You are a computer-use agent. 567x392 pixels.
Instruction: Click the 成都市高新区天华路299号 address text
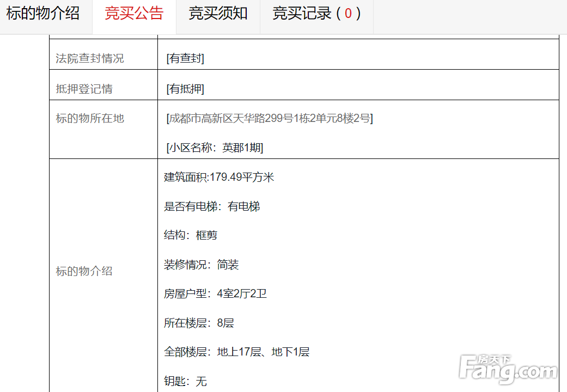click(x=270, y=118)
